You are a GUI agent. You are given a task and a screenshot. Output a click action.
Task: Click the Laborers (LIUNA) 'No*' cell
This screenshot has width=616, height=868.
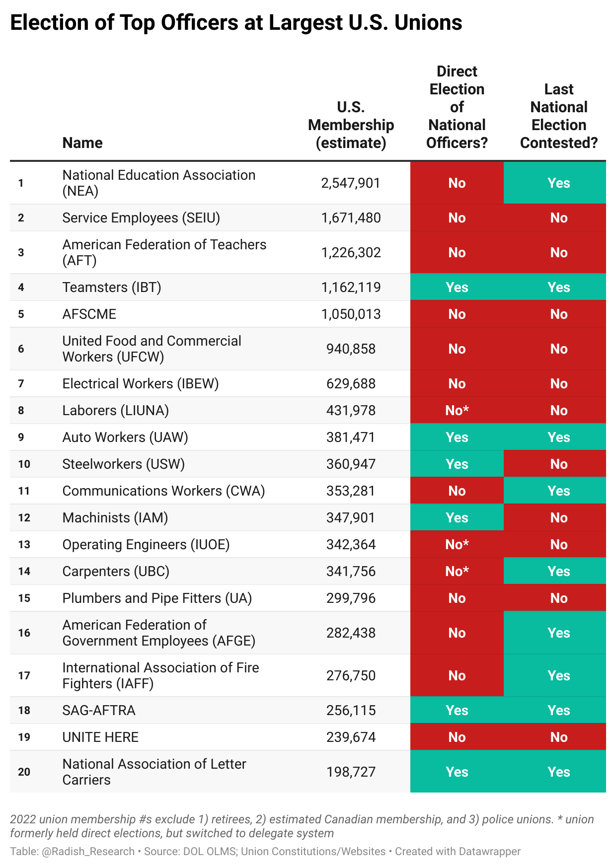[x=457, y=410]
